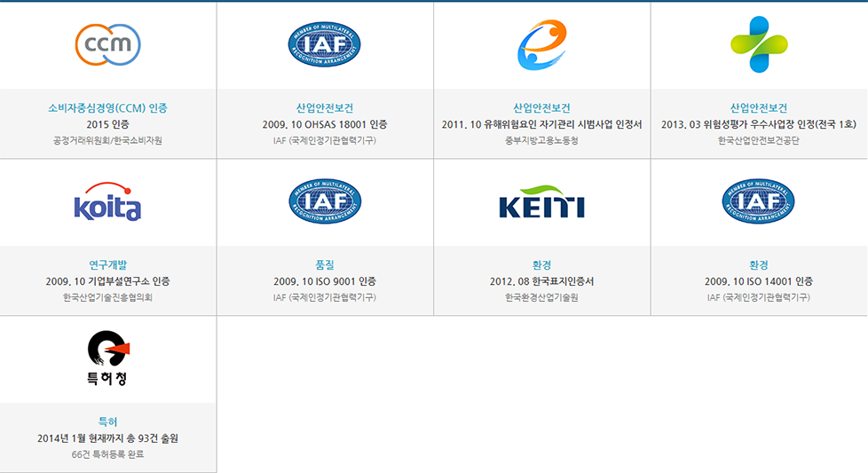Select the 2009. 10 ISO 9001 인증 text
The image size is (868, 473).
pyautogui.click(x=325, y=281)
